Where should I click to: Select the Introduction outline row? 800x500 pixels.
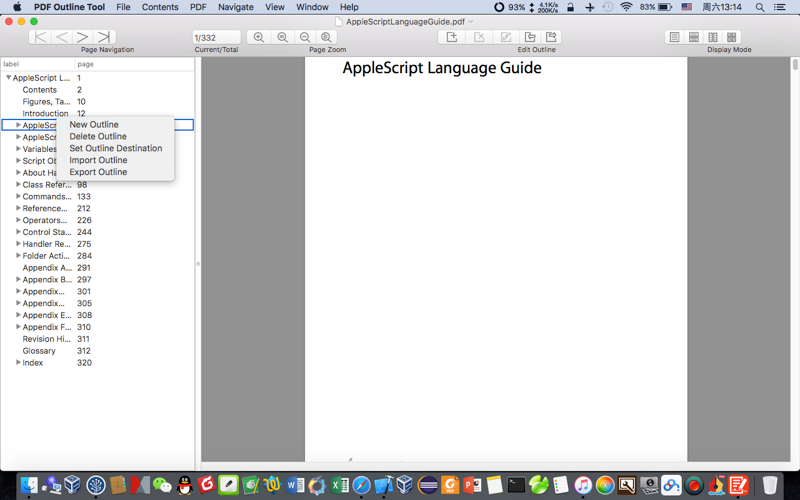pos(97,113)
